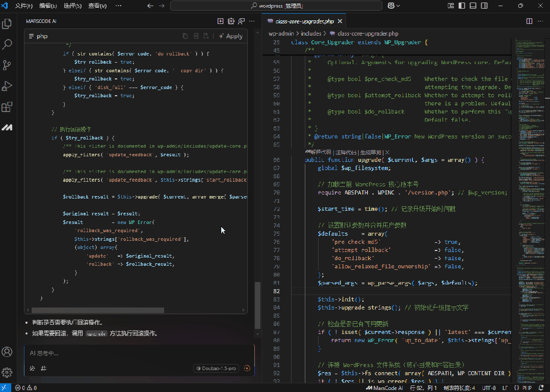
Task: Split the editor to the right
Action: pos(529,21)
